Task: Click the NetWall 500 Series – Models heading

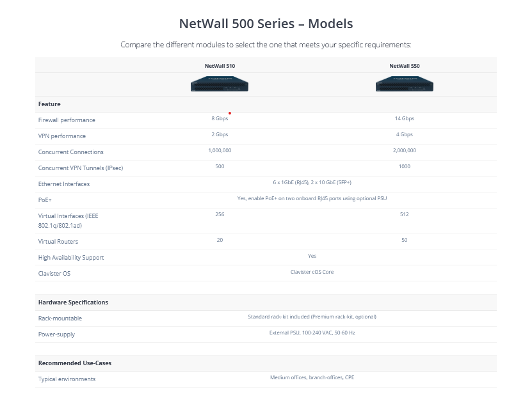Action: [x=266, y=24]
